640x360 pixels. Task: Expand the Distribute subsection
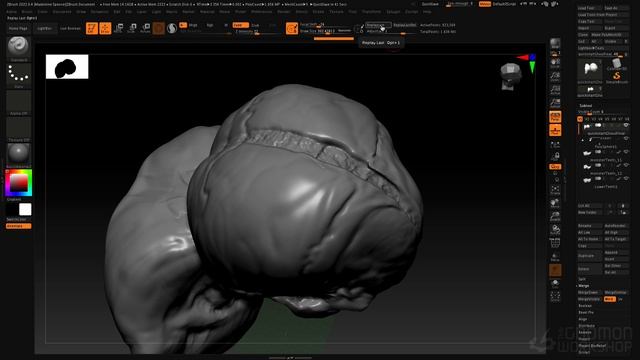click(x=587, y=326)
